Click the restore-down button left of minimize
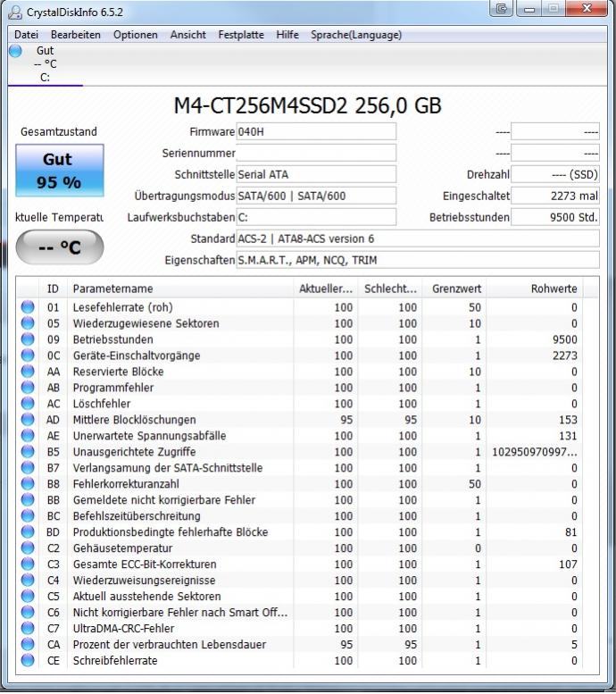The image size is (616, 694). pos(502,8)
